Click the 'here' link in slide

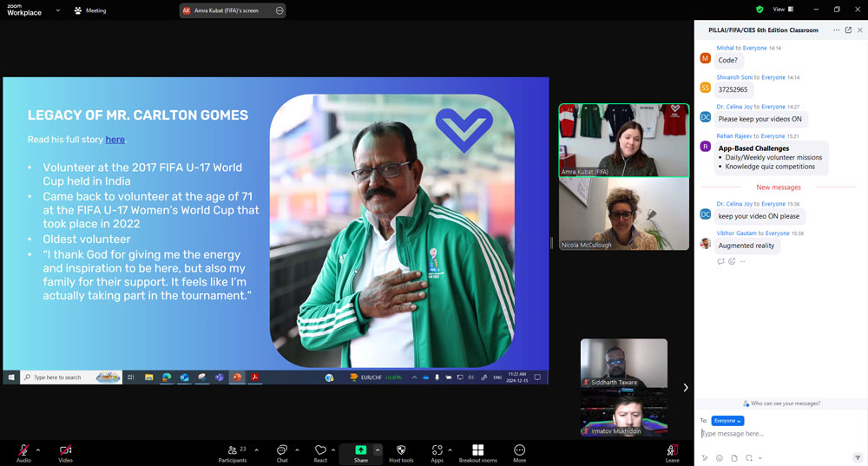coord(115,140)
